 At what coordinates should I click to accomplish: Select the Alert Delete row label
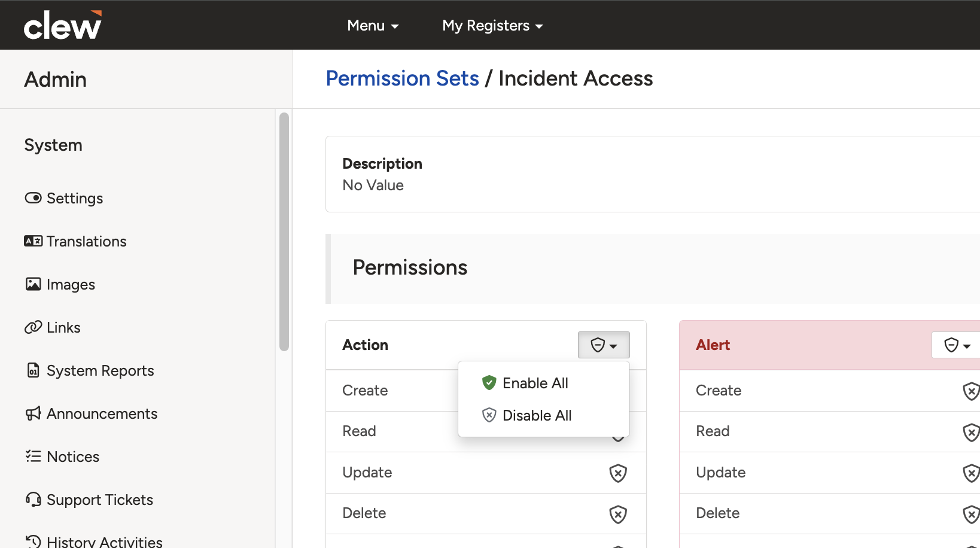click(717, 513)
